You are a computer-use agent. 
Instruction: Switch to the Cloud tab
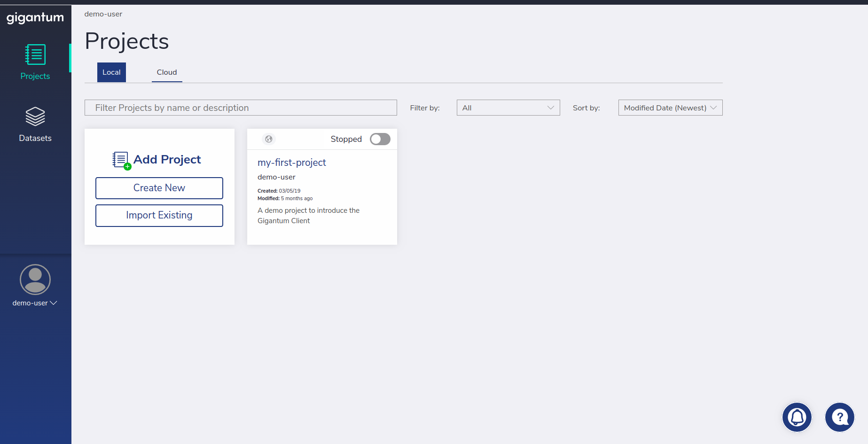pos(167,72)
